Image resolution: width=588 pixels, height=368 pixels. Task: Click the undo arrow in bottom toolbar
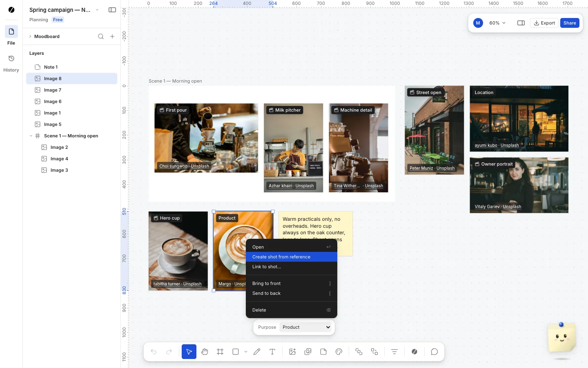(x=154, y=352)
